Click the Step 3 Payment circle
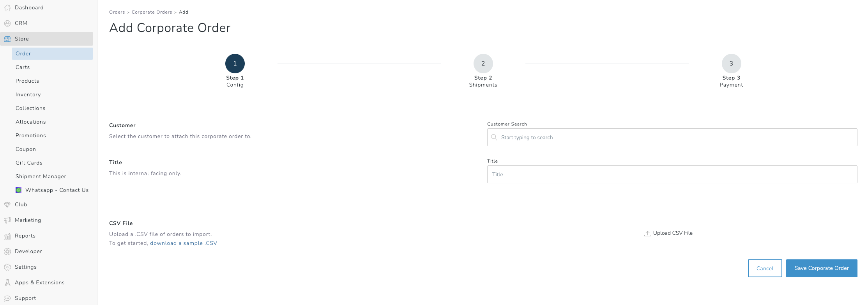Viewport: 868px width, 305px height. click(731, 64)
